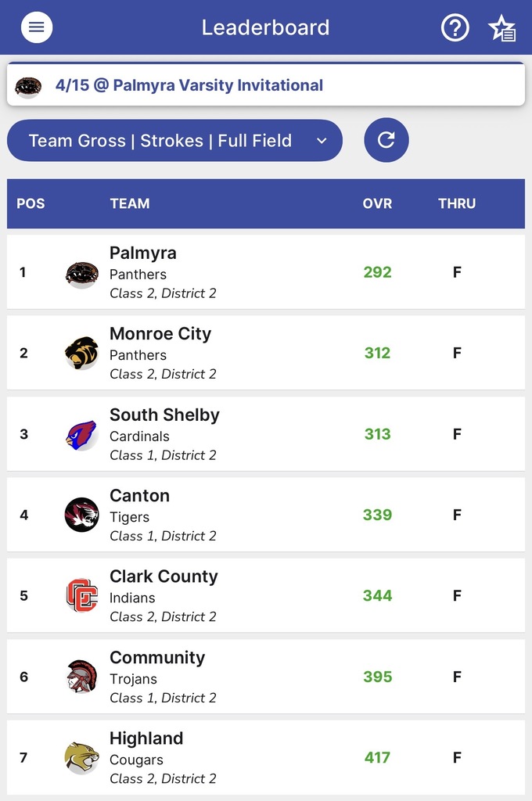Viewport: 532px width, 801px height.
Task: Tap the Highland Cougars logo
Action: pos(81,757)
